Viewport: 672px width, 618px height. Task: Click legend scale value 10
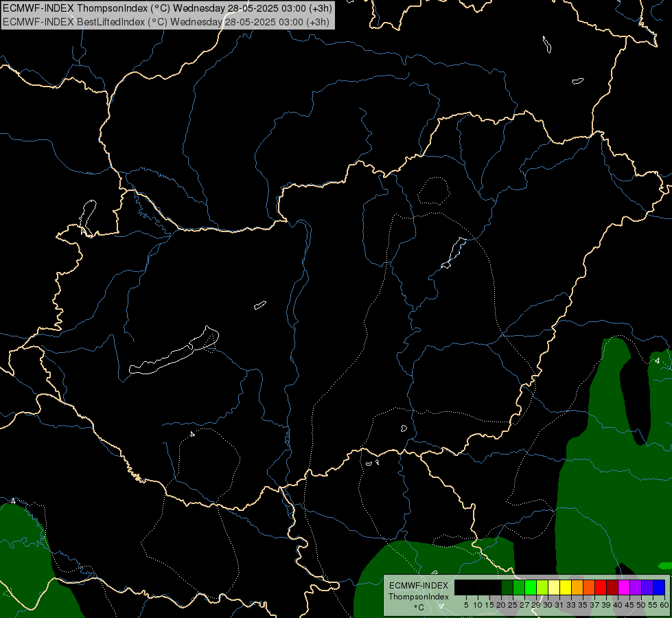click(478, 605)
